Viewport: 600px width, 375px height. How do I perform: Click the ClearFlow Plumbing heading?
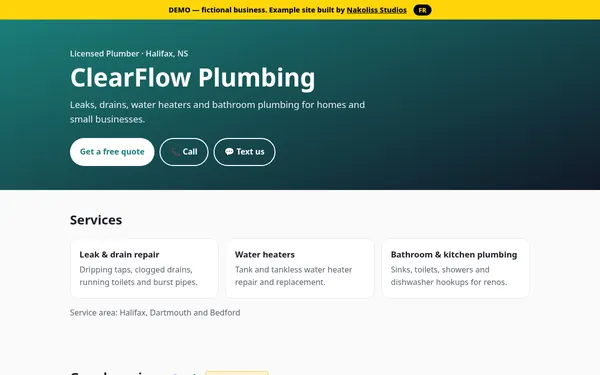coord(192,78)
